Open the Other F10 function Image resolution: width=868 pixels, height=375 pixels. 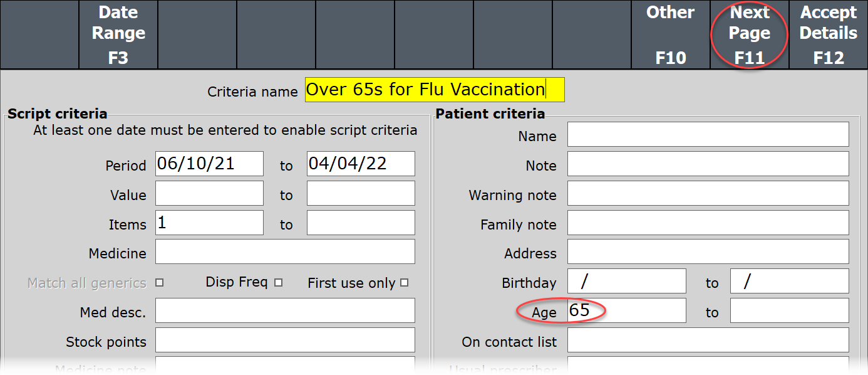[x=670, y=34]
